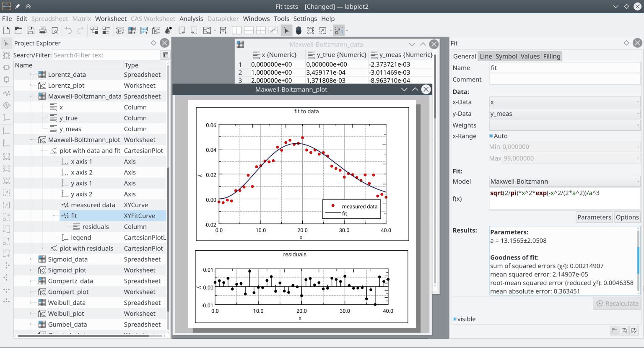Screen dimensions: 644x348
Task: Click the Options button
Action: [x=627, y=217]
